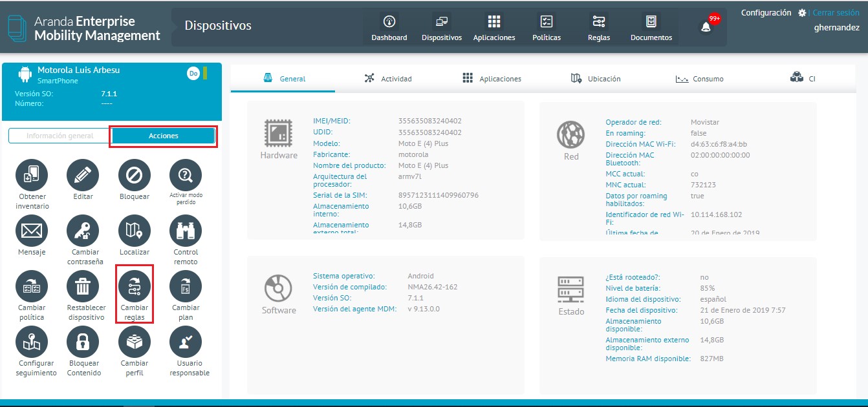Open the Ubicación tab
The height and width of the screenshot is (407, 868).
(596, 79)
